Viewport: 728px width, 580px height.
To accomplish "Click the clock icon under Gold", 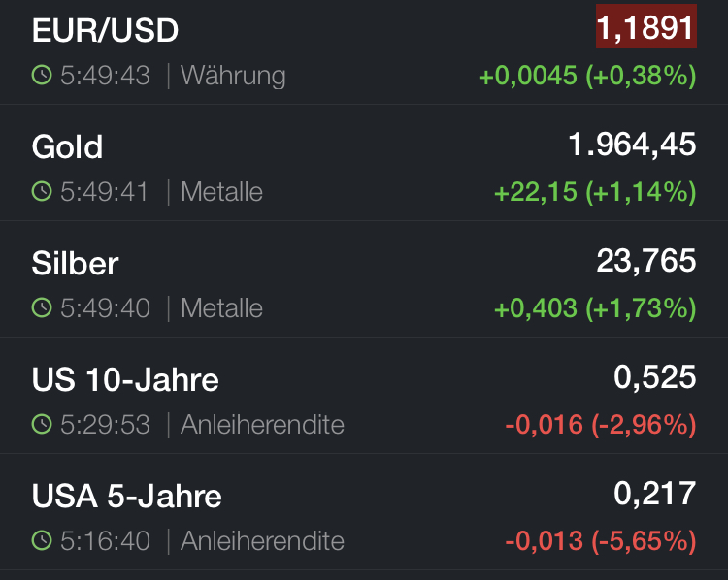I will (x=42, y=192).
